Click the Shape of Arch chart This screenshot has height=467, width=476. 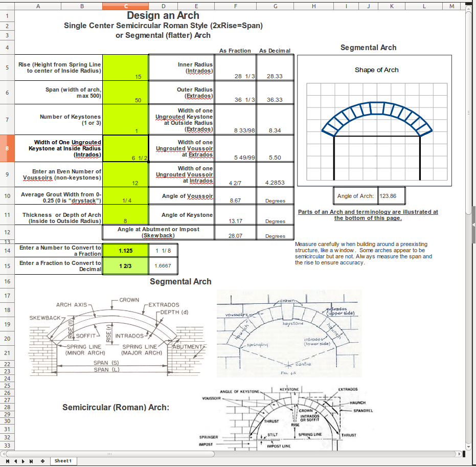(374, 121)
